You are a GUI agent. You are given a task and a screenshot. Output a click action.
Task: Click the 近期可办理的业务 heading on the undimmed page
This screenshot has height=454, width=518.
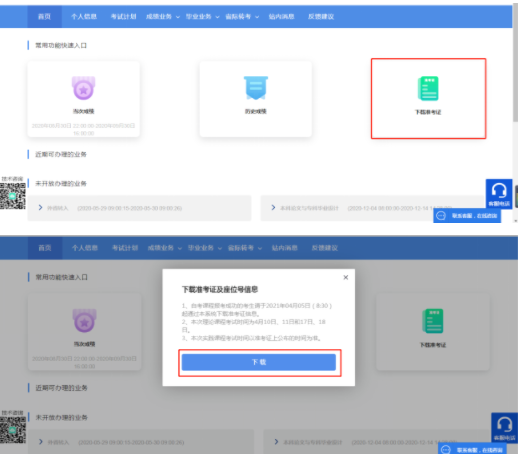(61, 154)
